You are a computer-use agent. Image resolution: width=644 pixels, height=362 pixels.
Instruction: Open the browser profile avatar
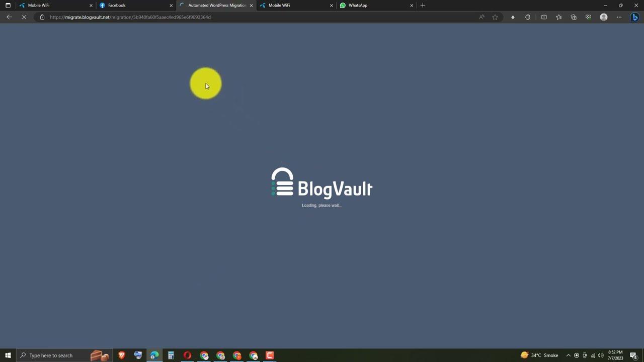click(x=604, y=17)
